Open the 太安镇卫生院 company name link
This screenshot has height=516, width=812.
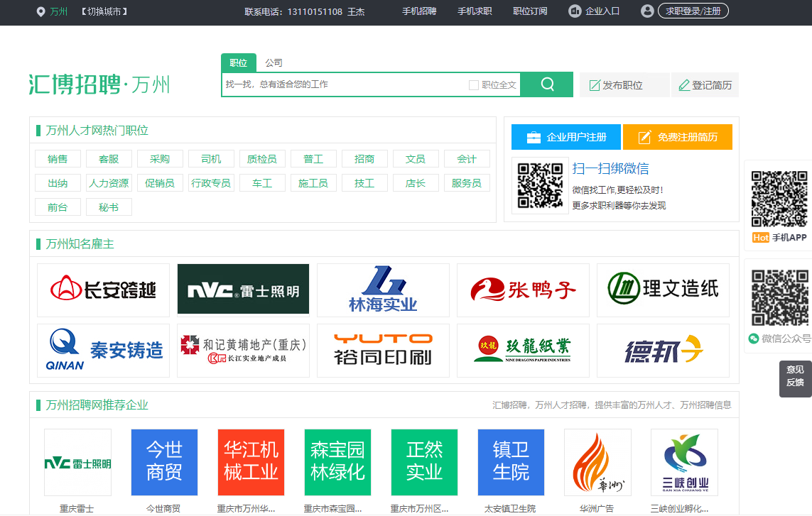coord(510,509)
